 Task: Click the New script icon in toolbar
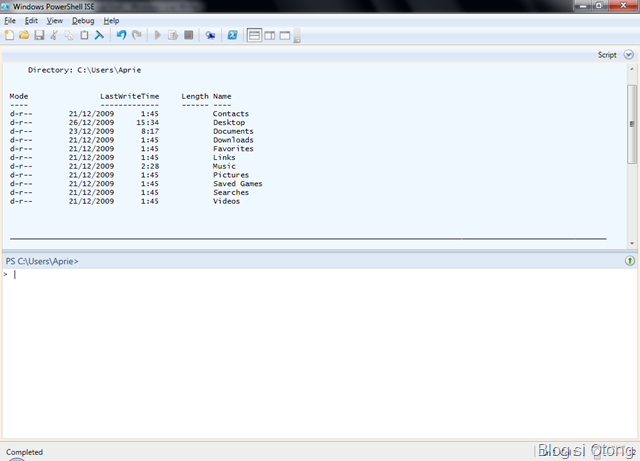(x=9, y=36)
